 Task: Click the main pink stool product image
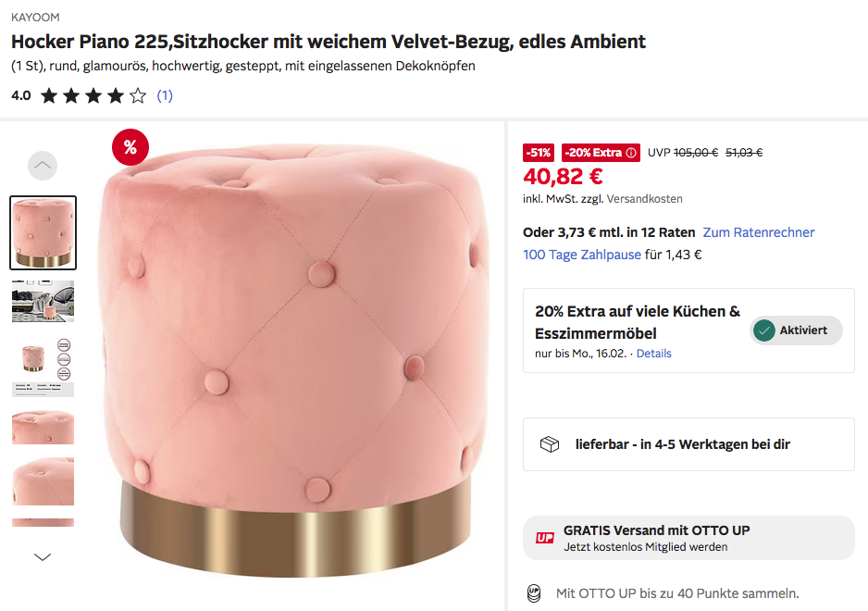click(294, 360)
